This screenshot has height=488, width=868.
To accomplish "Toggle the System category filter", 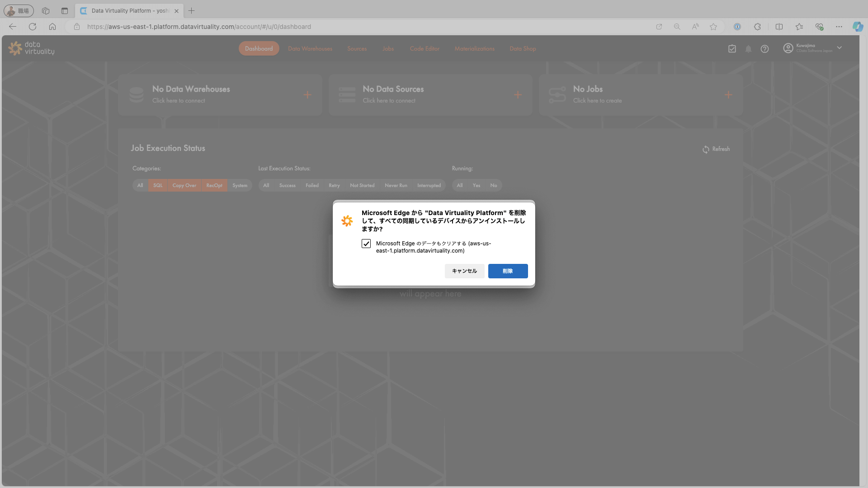I will (240, 186).
